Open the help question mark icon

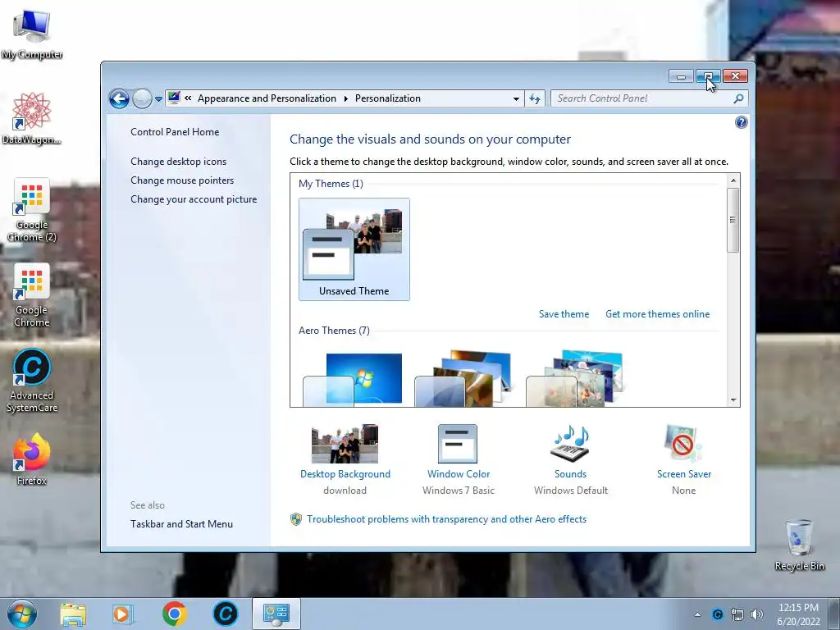(742, 123)
